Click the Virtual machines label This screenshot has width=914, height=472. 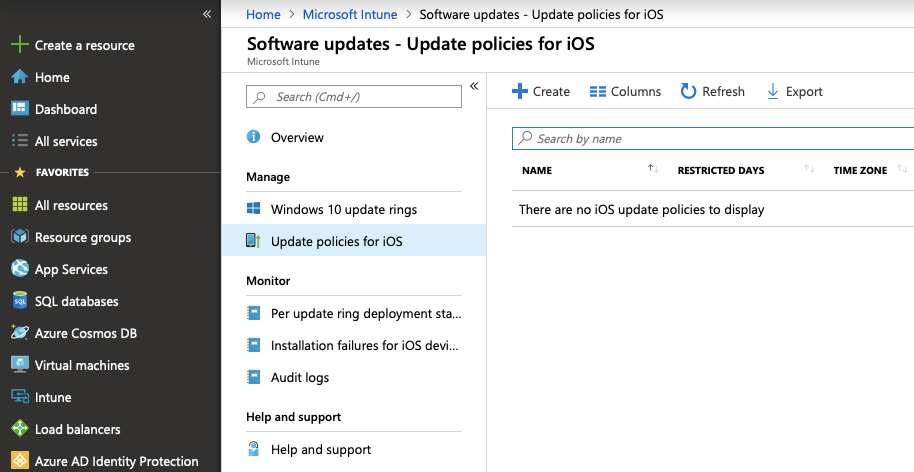[82, 365]
